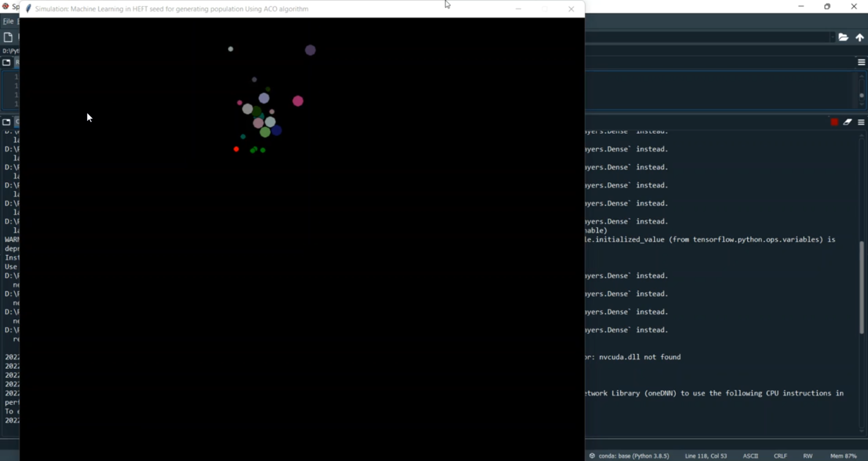Open console pane hamburger options menu
Image resolution: width=868 pixels, height=461 pixels.
[x=861, y=122]
